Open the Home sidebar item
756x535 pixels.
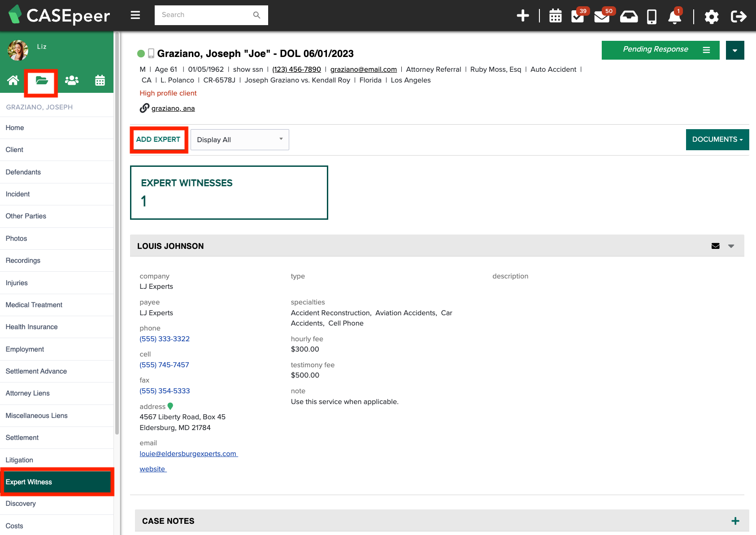point(56,128)
